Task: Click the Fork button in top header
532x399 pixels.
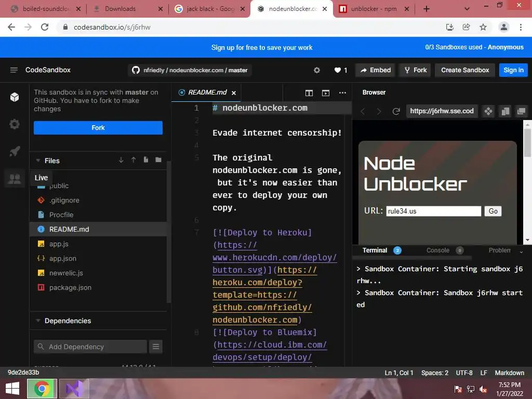Action: click(x=415, y=70)
